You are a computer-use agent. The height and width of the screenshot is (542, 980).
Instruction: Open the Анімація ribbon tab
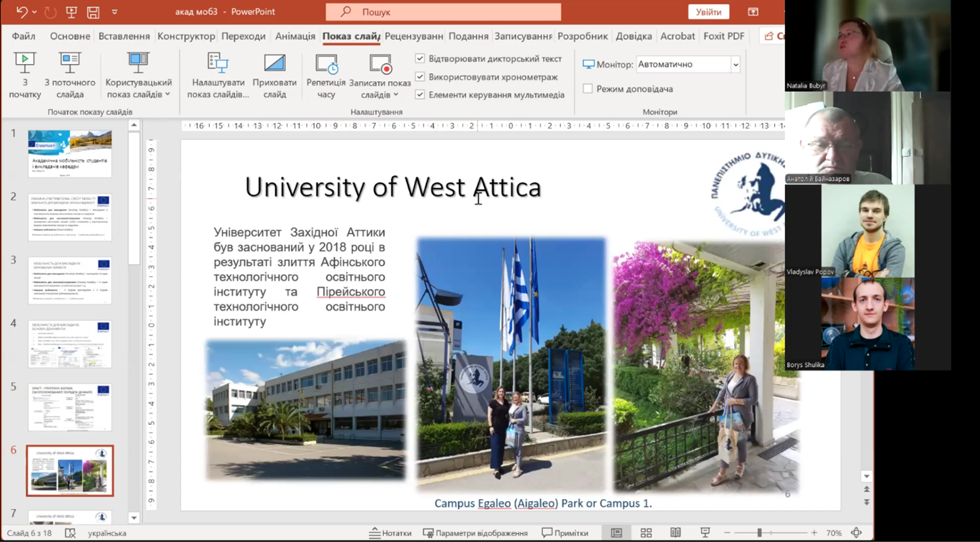click(295, 36)
